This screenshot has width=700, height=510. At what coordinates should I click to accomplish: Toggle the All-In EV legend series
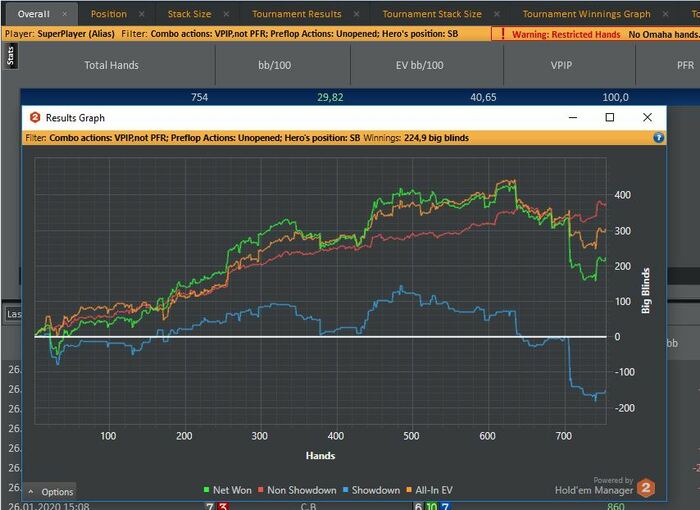(x=429, y=490)
